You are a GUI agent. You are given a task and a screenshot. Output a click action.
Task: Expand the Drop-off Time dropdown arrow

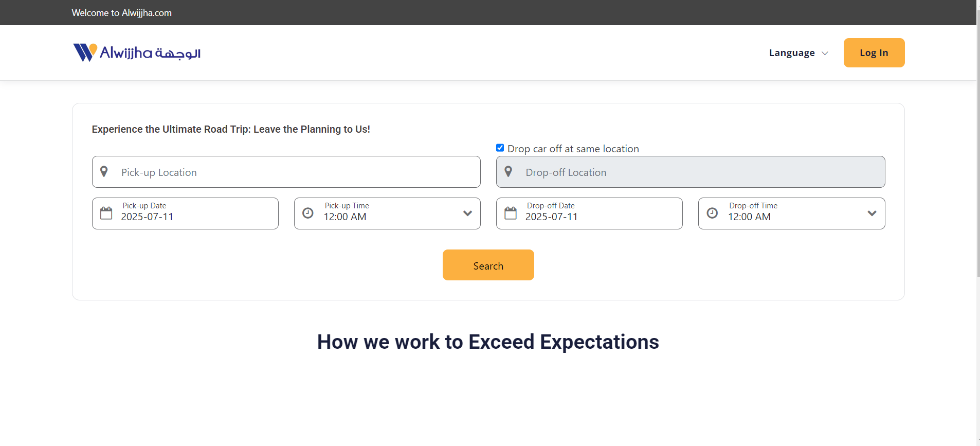click(x=872, y=213)
